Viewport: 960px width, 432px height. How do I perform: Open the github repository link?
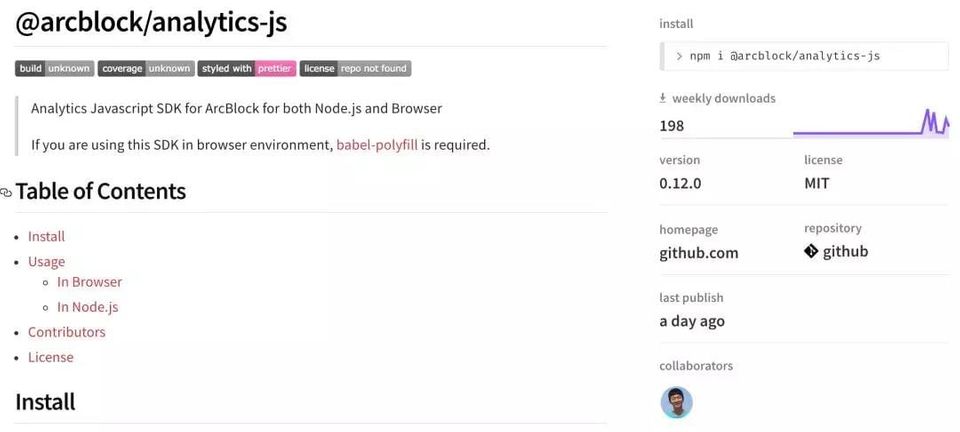pos(845,252)
